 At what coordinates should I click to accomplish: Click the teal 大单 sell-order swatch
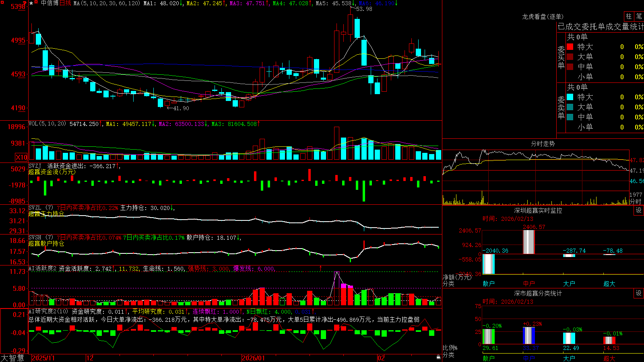tap(570, 107)
